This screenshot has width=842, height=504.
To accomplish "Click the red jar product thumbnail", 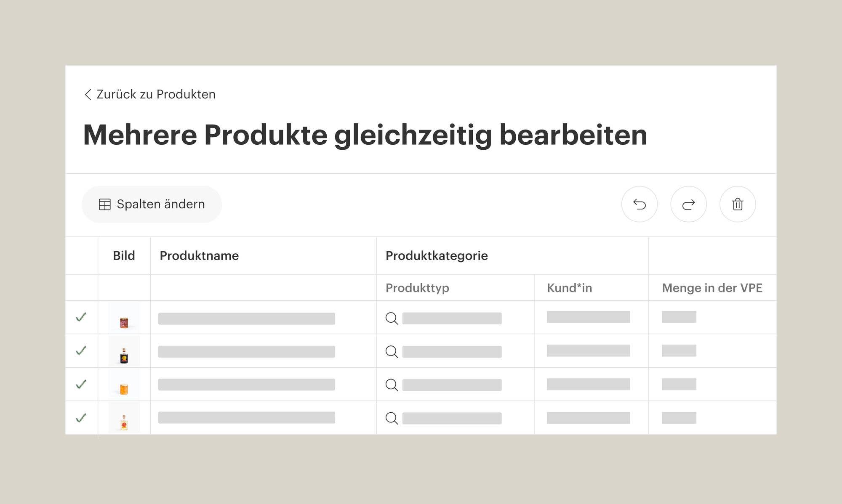I will click(124, 323).
